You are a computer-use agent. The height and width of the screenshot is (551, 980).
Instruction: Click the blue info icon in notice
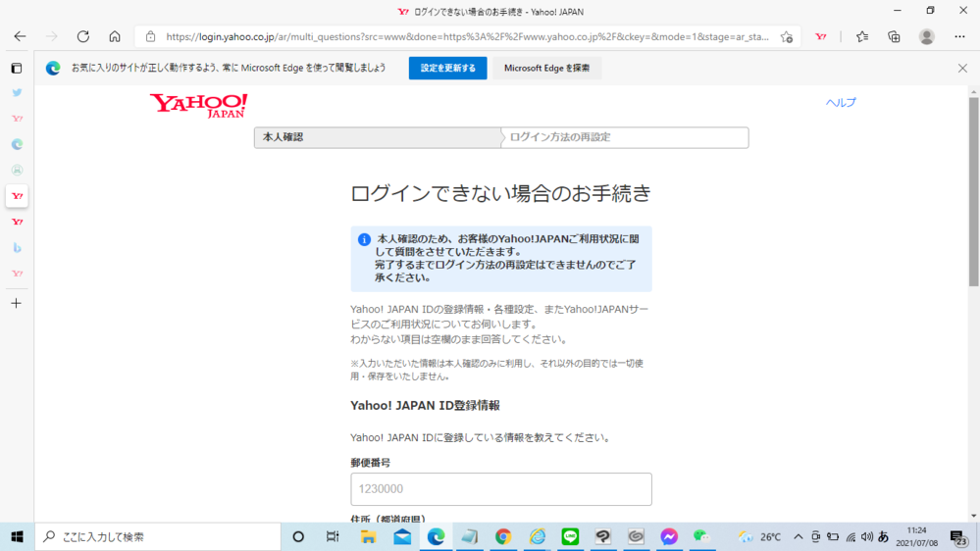point(364,240)
